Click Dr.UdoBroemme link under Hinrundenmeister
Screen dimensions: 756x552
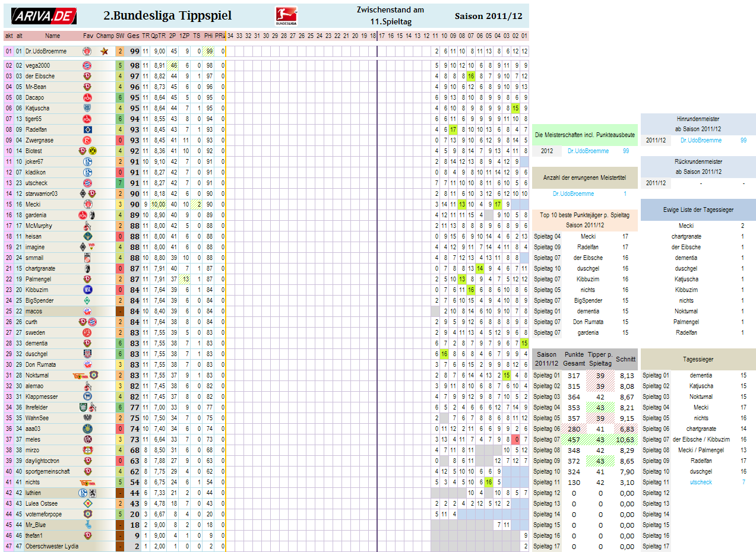coord(701,141)
